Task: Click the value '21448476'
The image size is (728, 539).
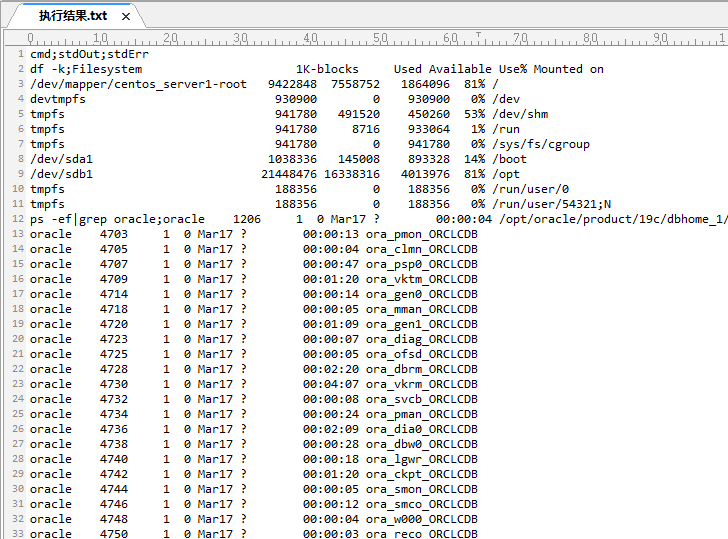Action: click(x=289, y=174)
